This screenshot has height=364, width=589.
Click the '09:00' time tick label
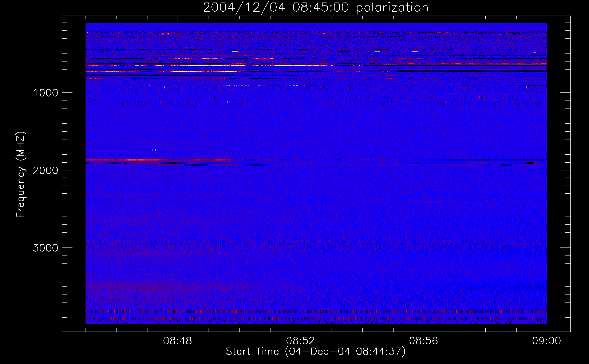point(547,341)
